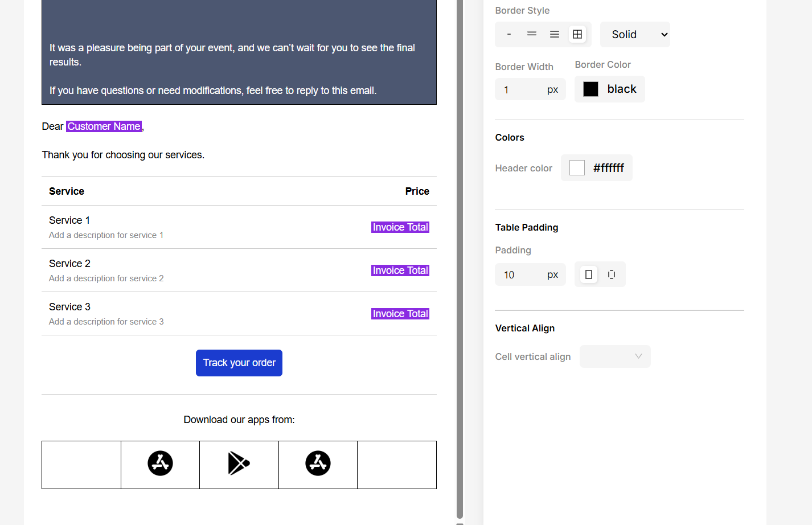Open the Cell vertical align dropdown
The image size is (812, 525).
[615, 356]
